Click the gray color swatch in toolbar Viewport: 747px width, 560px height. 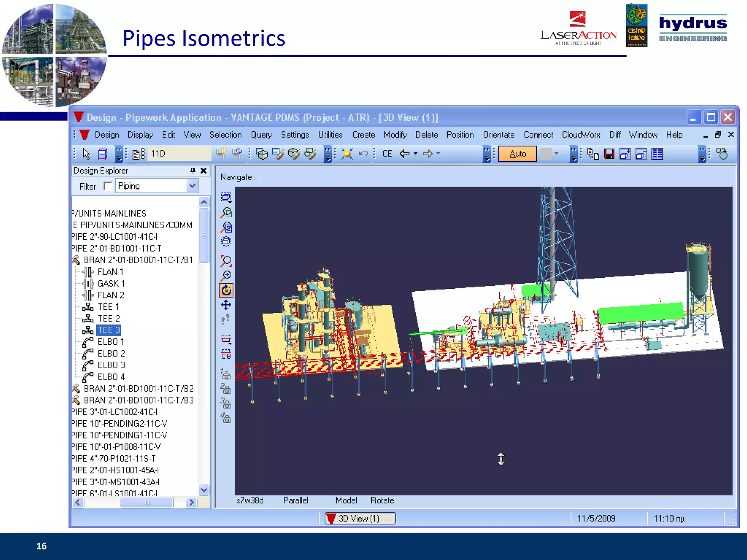[x=546, y=153]
